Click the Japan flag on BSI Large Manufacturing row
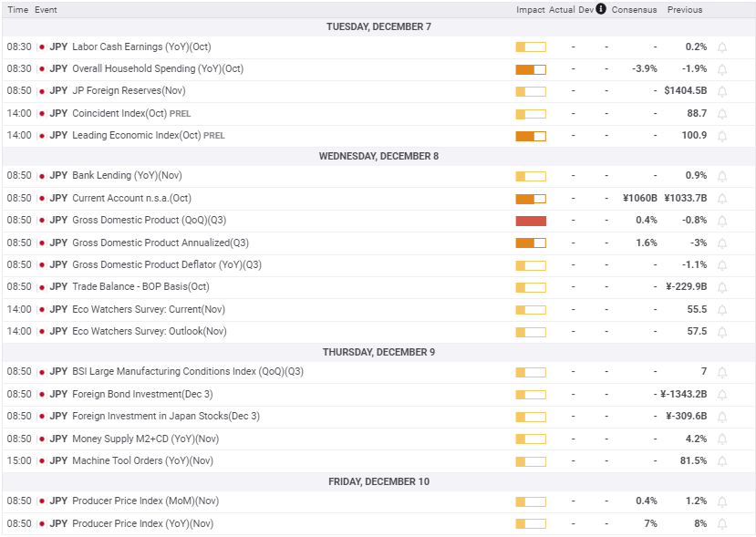Viewport: 756px width, 537px height. (x=42, y=372)
